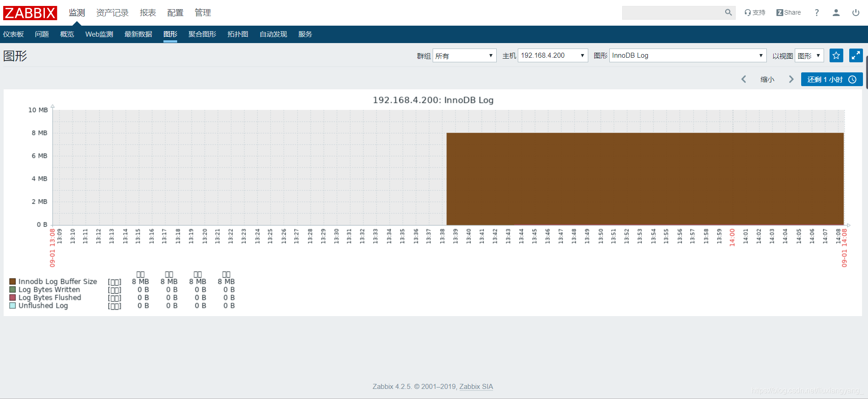The width and height of the screenshot is (868, 399).
Task: Open the host dropdown 192.168.4.200
Action: tap(553, 55)
